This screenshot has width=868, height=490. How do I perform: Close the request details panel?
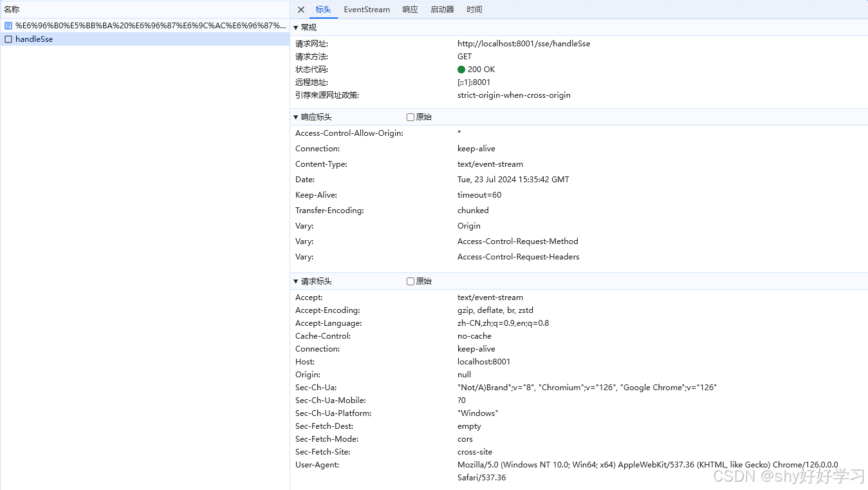tap(300, 10)
